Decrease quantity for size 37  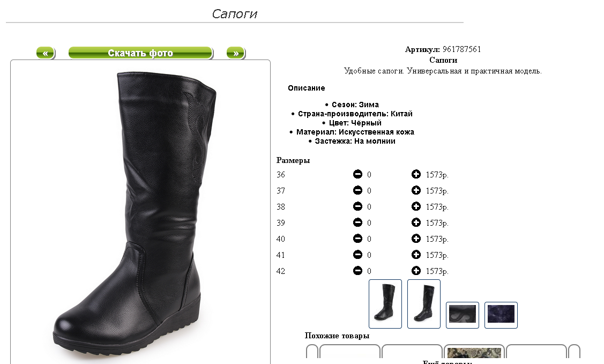pyautogui.click(x=357, y=190)
